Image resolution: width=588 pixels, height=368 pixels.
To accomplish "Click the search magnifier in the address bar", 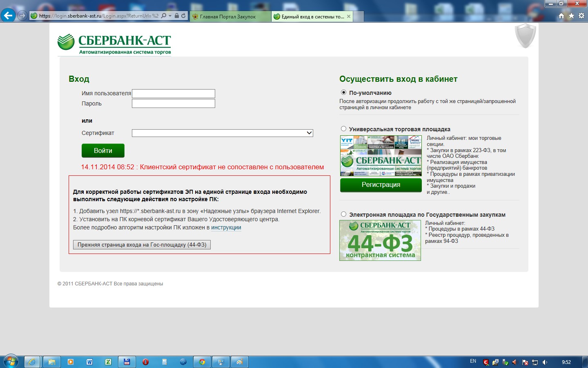I will [x=164, y=16].
